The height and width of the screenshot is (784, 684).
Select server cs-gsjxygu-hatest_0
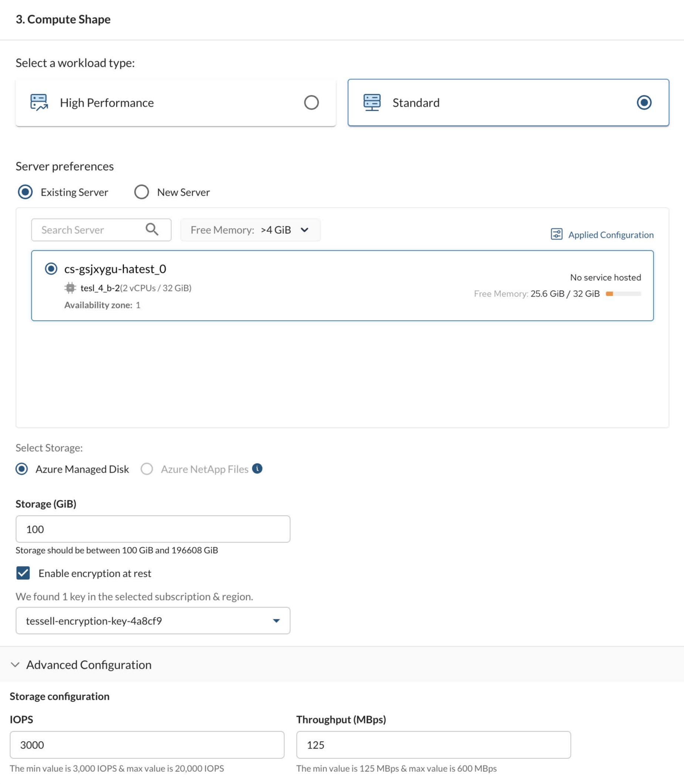51,269
